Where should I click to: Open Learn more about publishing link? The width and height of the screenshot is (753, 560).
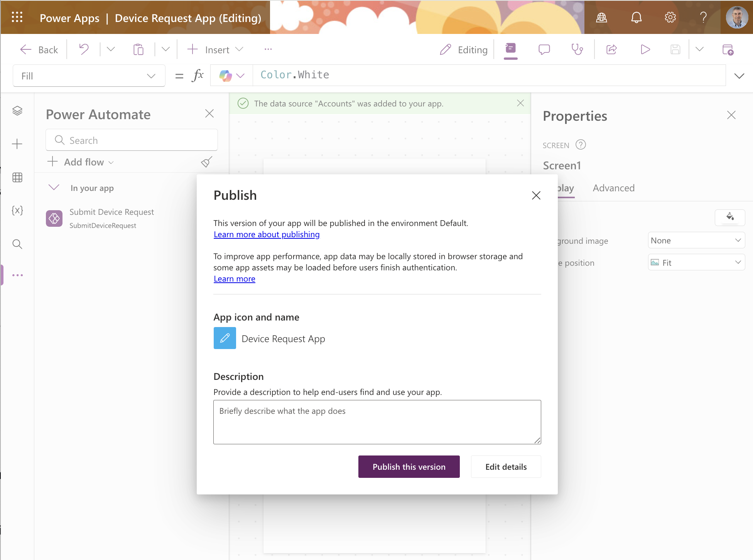click(x=267, y=234)
